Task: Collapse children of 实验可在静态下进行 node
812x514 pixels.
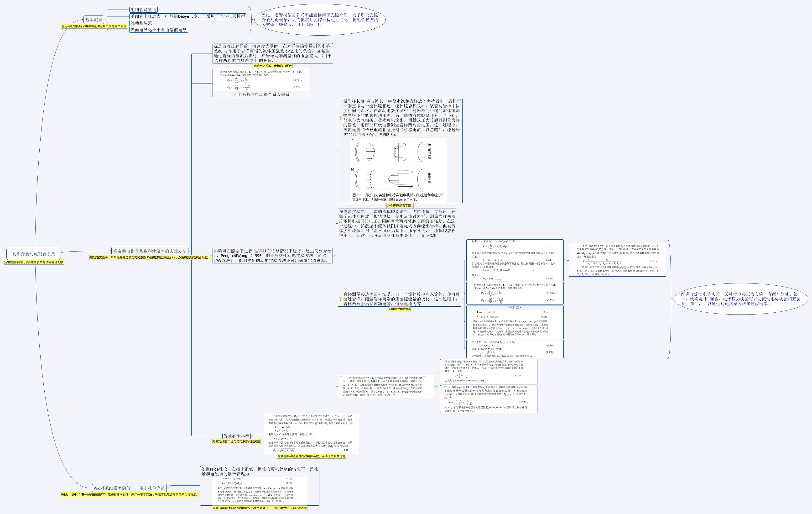Action: (x=334, y=256)
